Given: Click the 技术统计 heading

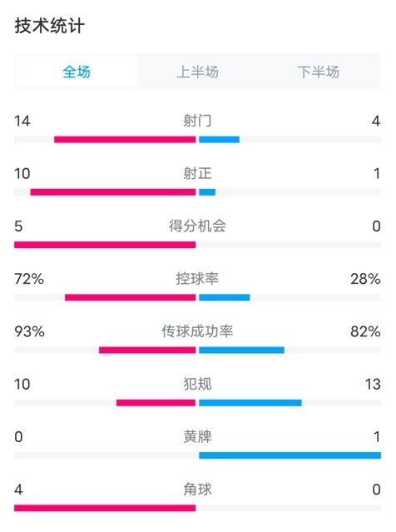Looking at the screenshot, I should coord(49,26).
